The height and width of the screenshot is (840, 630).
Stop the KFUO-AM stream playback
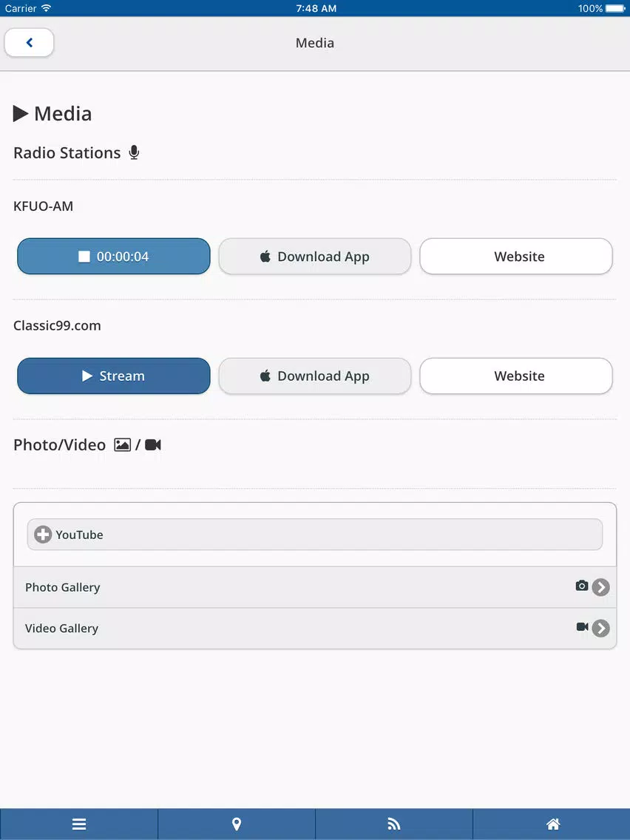click(114, 257)
